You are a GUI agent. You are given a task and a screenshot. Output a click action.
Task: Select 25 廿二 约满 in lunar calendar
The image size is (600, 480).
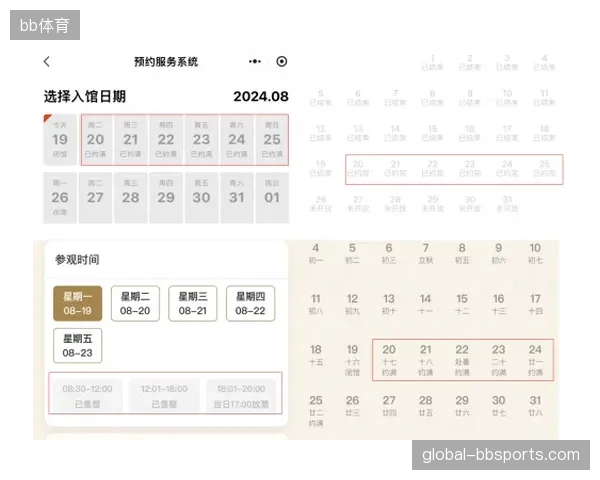click(316, 411)
